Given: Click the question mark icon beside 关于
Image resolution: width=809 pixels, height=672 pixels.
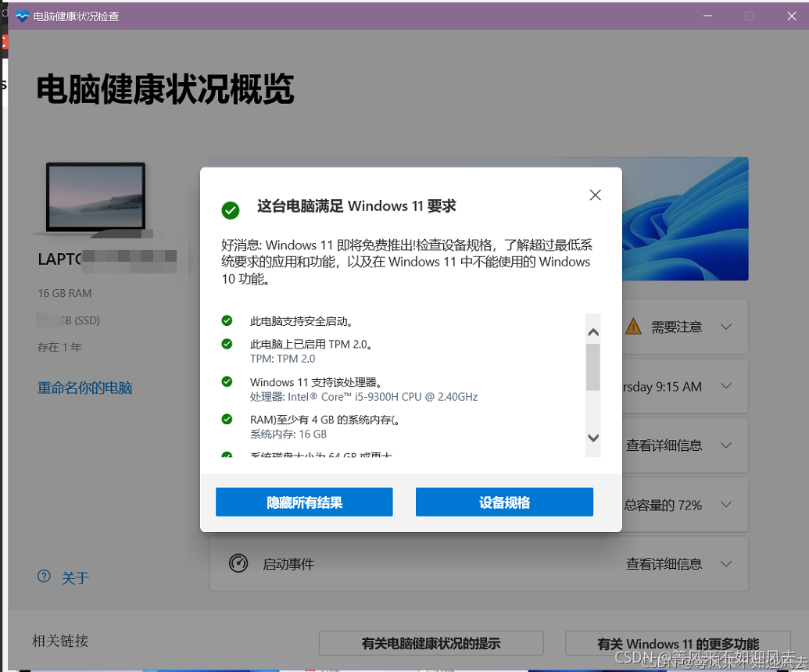Looking at the screenshot, I should [45, 576].
